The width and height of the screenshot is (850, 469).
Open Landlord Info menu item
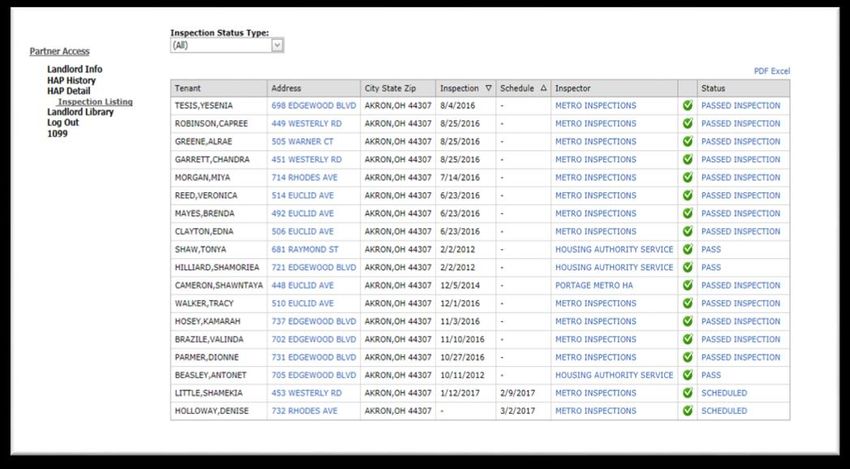pos(74,69)
